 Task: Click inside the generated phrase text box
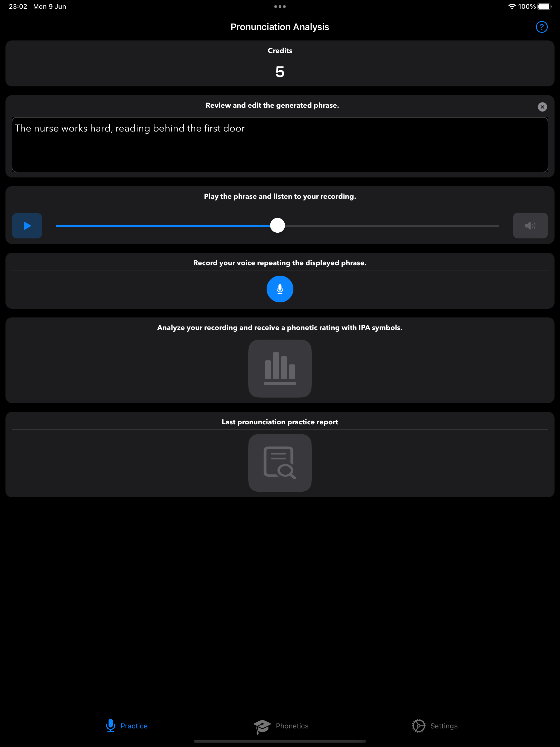(x=280, y=145)
